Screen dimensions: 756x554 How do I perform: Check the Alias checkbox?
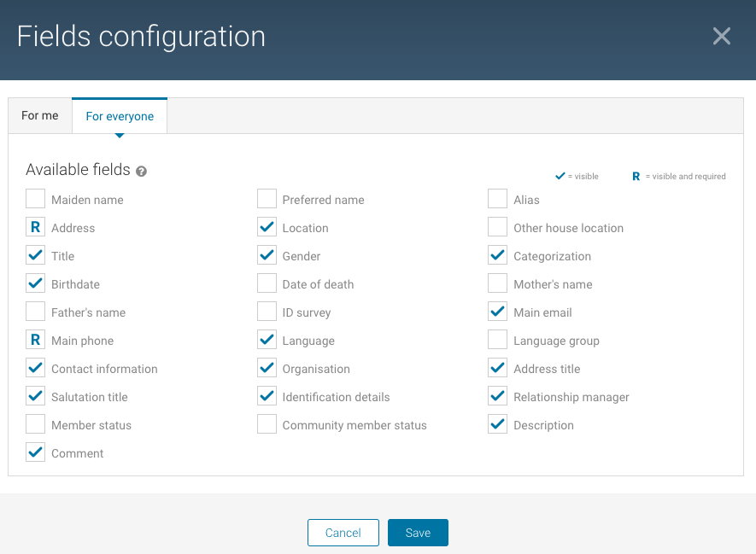point(497,199)
